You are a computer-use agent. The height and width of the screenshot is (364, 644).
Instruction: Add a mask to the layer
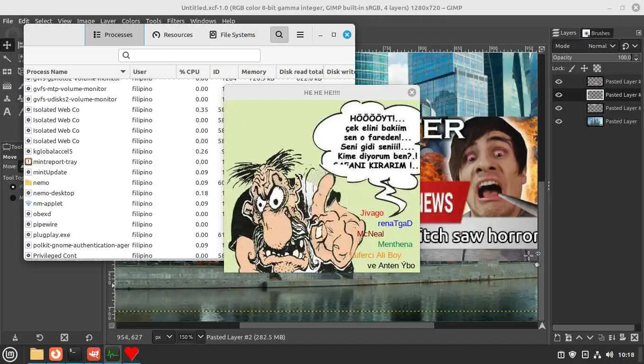point(622,337)
